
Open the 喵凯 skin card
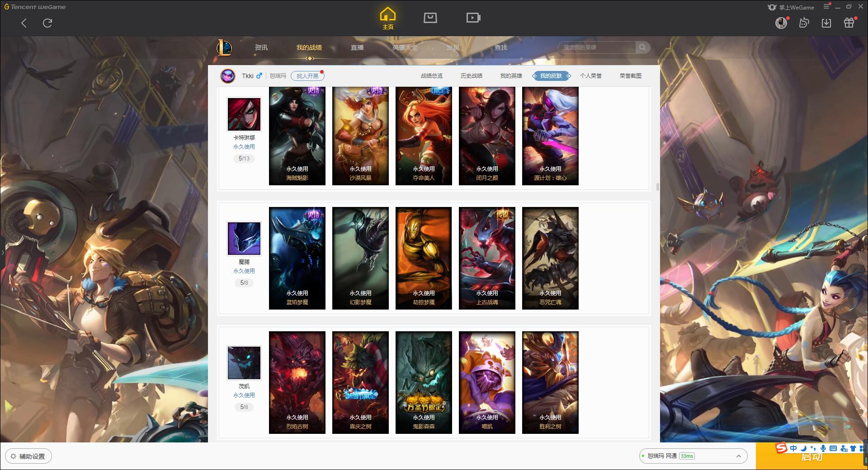[487, 382]
